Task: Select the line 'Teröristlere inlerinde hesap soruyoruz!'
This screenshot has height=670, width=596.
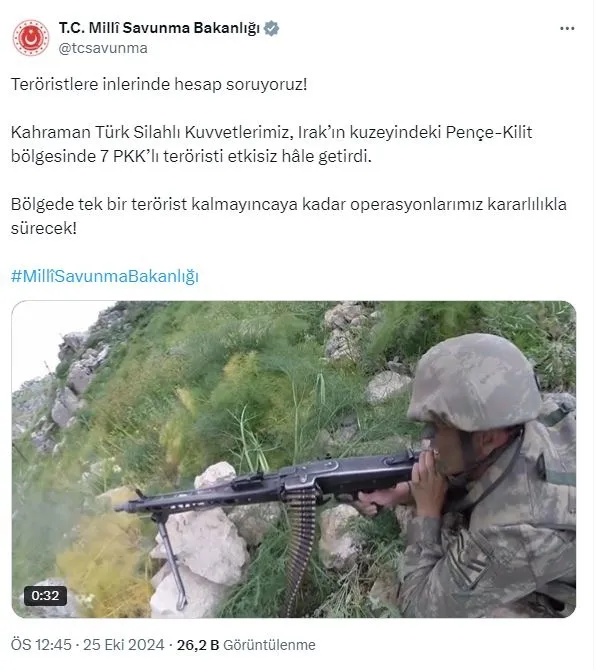Action: click(159, 85)
